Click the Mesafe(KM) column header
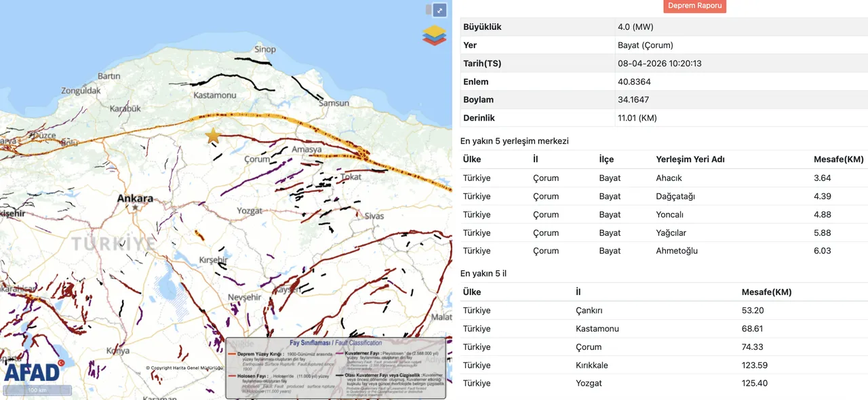This screenshot has height=400, width=868. coord(839,159)
